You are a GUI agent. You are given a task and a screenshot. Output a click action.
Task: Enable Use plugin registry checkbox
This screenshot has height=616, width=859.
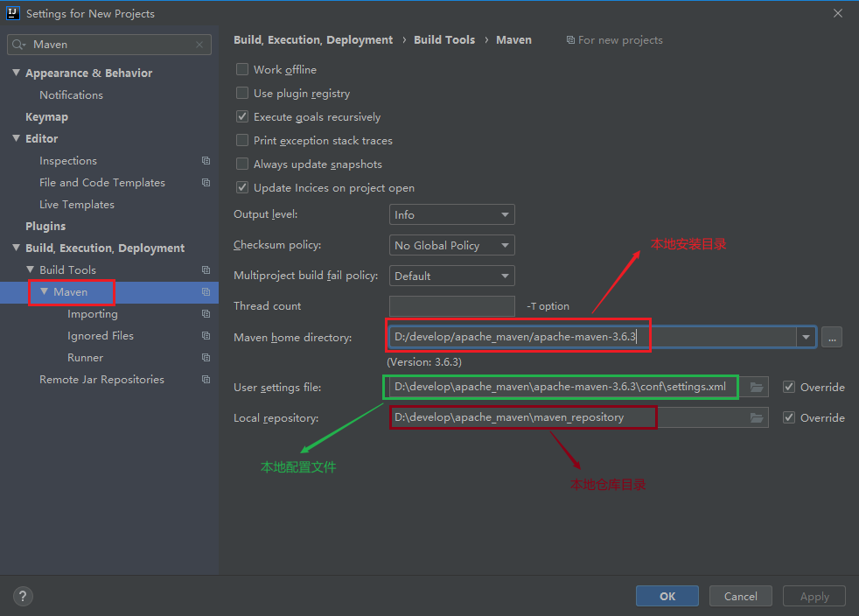coord(242,93)
